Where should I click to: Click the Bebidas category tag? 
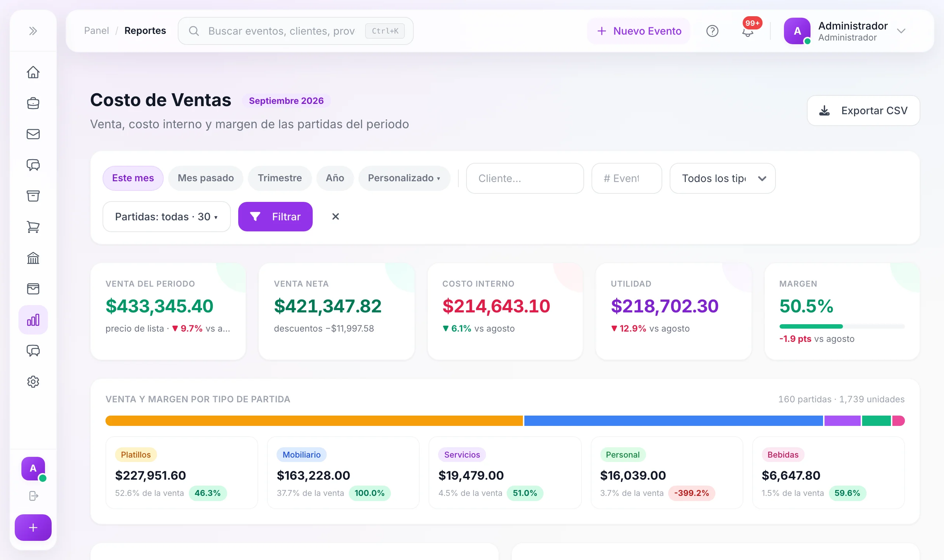783,455
